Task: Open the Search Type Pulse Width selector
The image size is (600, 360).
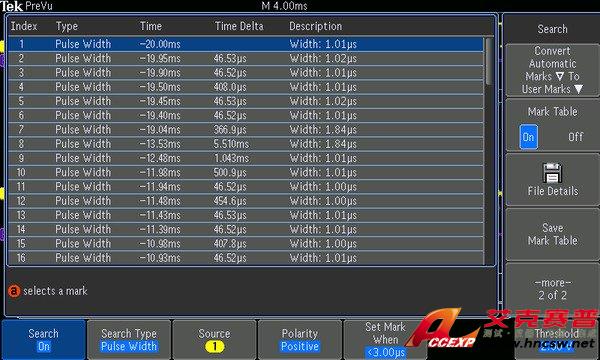Action: (129, 339)
